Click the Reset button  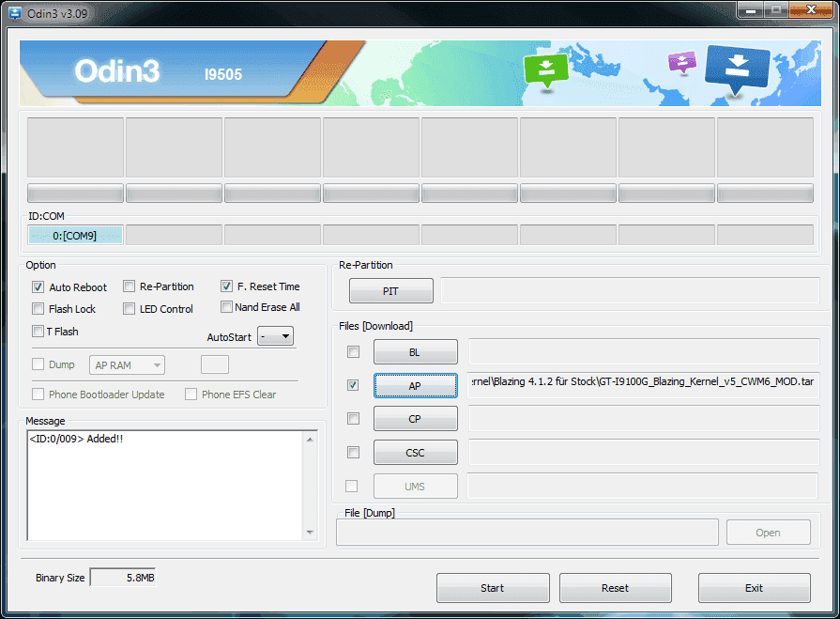(616, 588)
